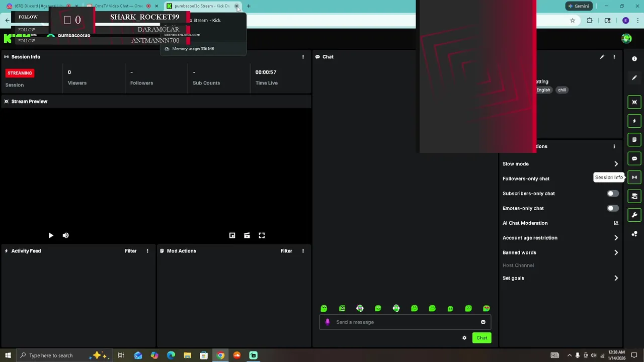Open picture-in-picture for stream preview

tap(232, 235)
